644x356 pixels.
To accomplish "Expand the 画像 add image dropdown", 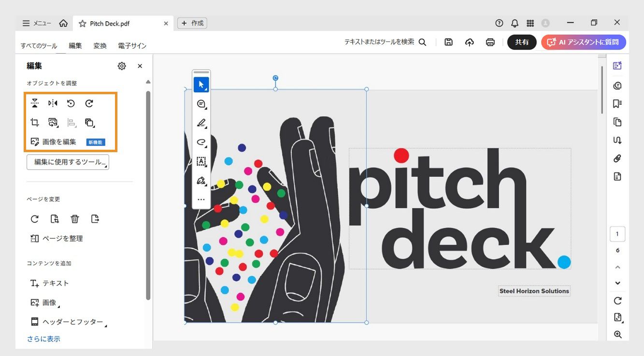I will tap(45, 303).
